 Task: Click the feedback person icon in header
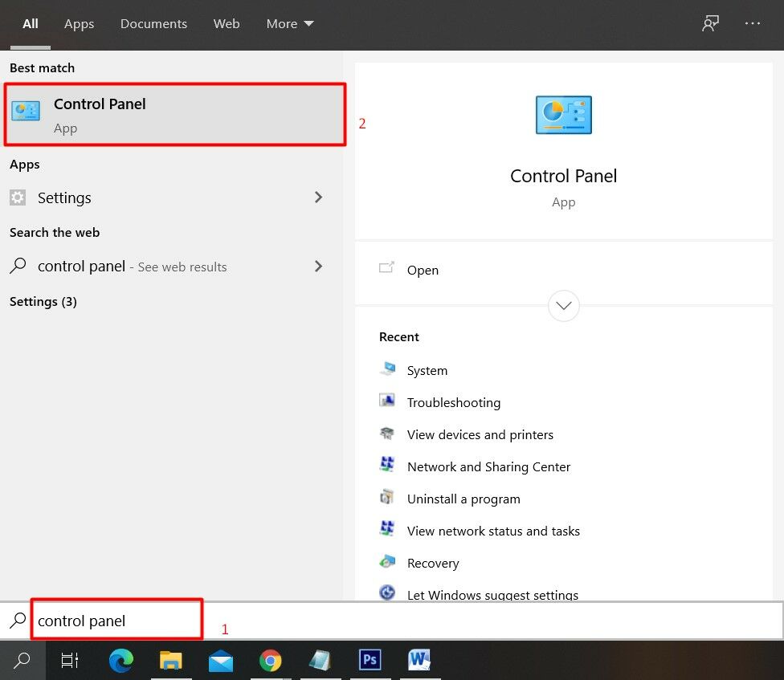click(710, 23)
